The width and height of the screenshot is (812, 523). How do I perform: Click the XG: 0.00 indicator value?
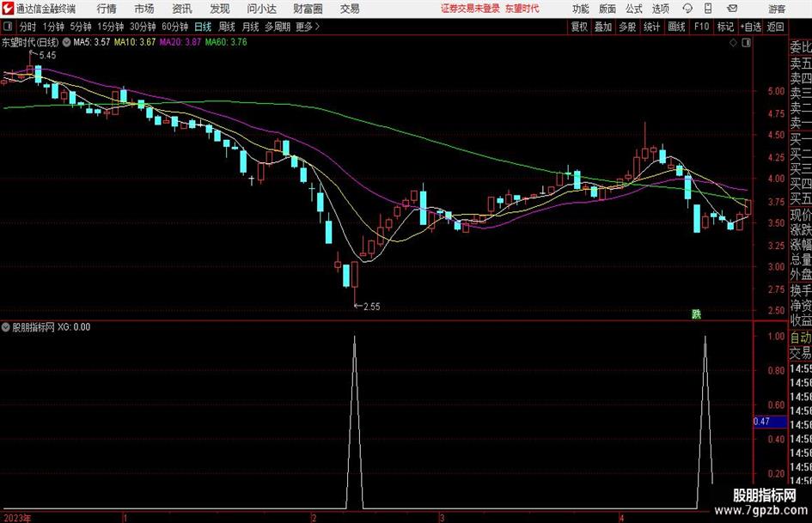click(74, 327)
